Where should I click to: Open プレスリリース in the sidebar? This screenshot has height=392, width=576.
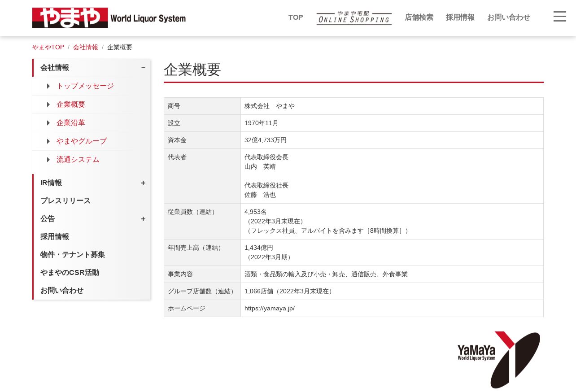click(65, 201)
